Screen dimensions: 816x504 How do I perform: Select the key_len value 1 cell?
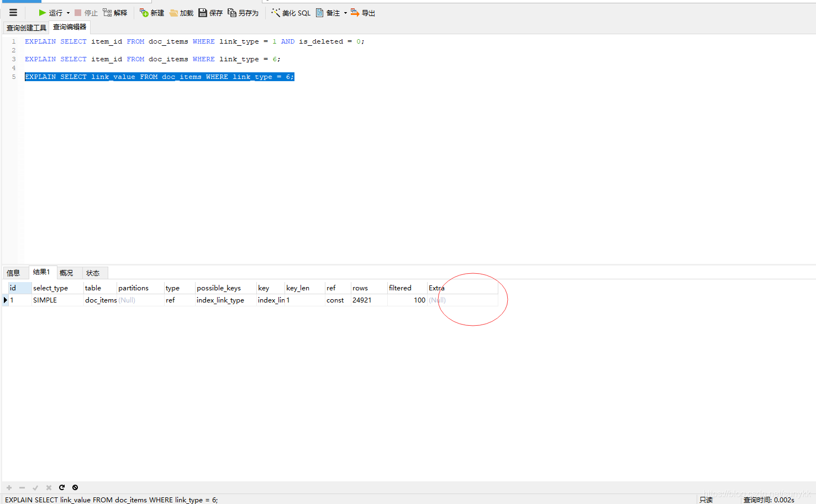point(305,300)
